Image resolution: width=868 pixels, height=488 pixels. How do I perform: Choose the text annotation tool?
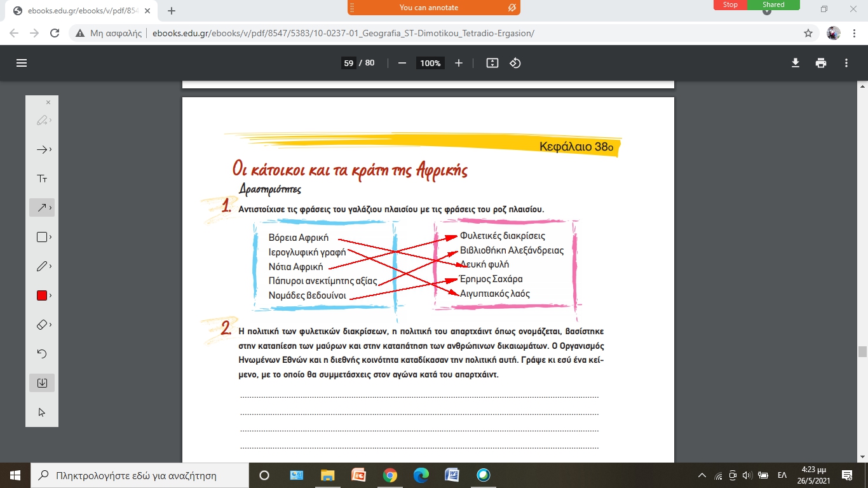pyautogui.click(x=42, y=179)
